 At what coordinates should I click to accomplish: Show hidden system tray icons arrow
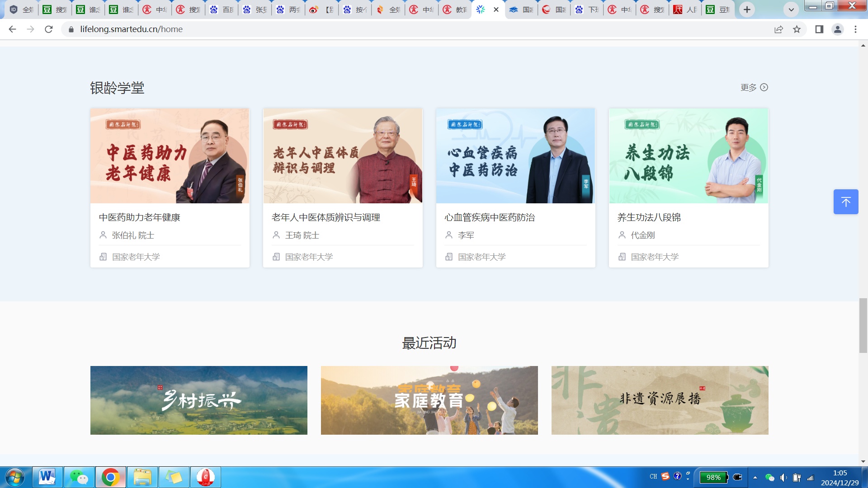coord(755,477)
